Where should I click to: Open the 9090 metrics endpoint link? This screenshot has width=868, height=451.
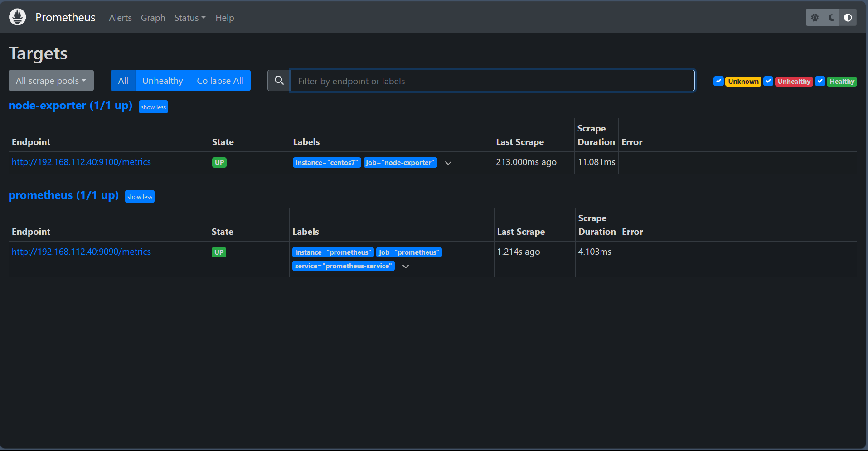coord(81,252)
